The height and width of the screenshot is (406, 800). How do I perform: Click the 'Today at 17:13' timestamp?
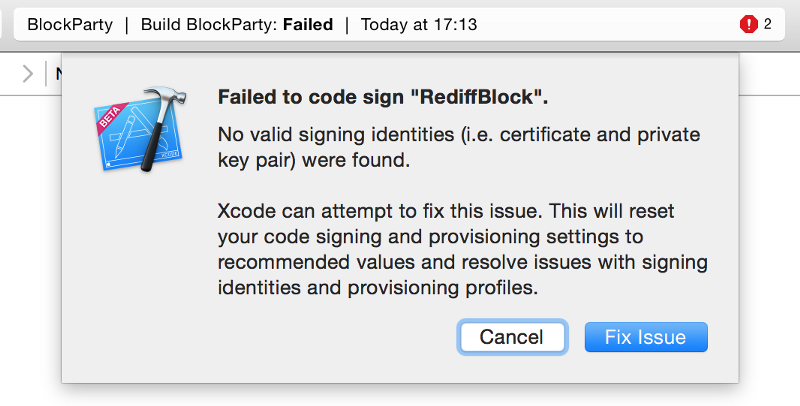tap(419, 24)
